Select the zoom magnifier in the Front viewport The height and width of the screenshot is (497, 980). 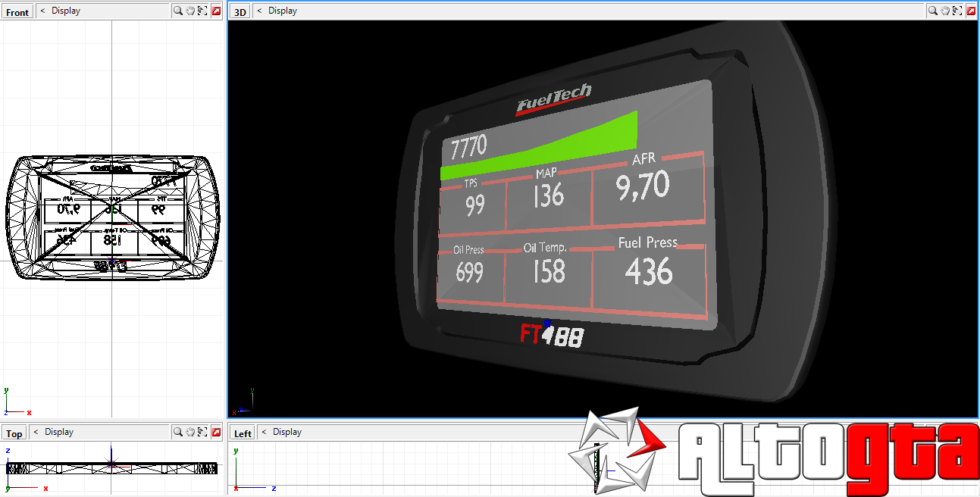[177, 11]
